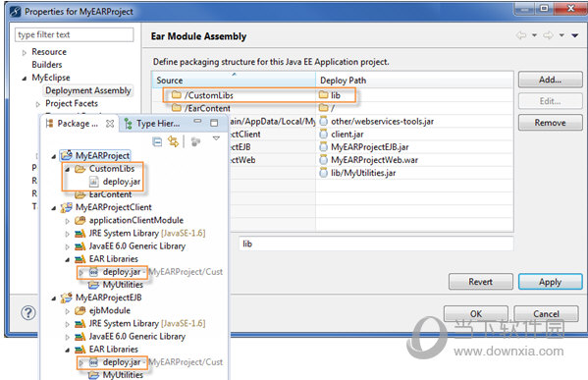Click the Add... button
This screenshot has width=588, height=380.
tap(550, 80)
